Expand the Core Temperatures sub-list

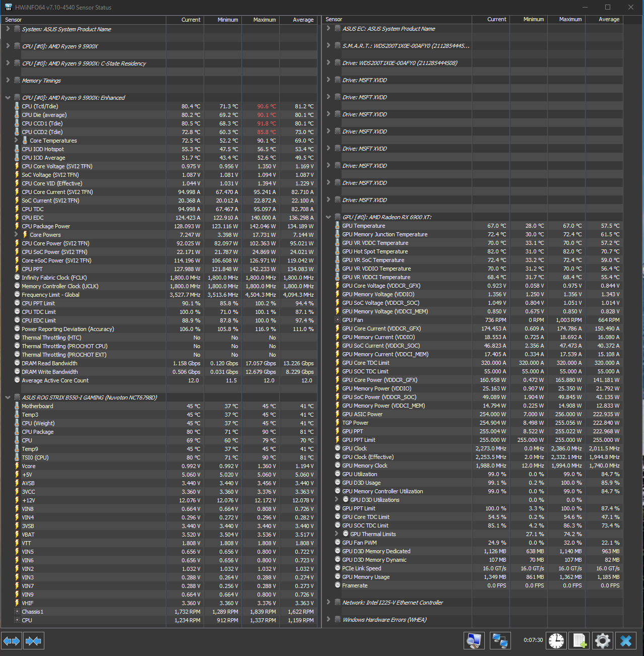(16, 140)
